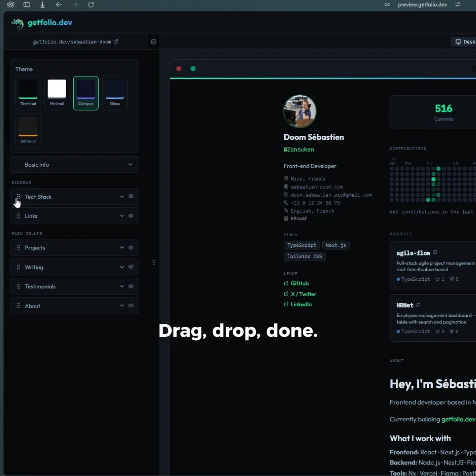
Task: Click the Next.js stack tag
Action: pyautogui.click(x=336, y=245)
